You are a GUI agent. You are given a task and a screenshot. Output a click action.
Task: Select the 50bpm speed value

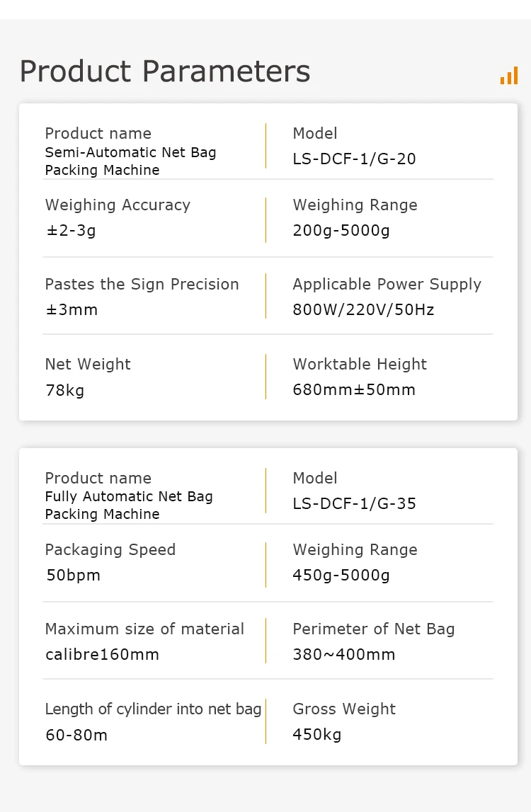73,576
